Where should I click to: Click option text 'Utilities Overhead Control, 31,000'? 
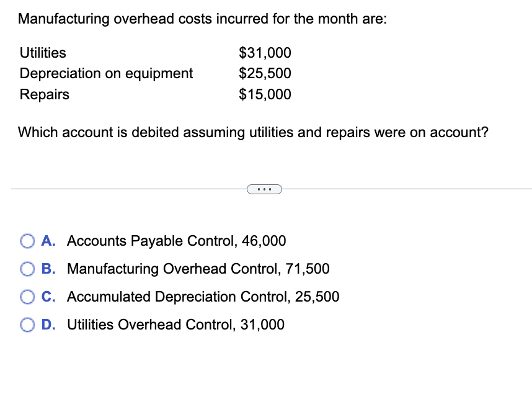click(175, 325)
